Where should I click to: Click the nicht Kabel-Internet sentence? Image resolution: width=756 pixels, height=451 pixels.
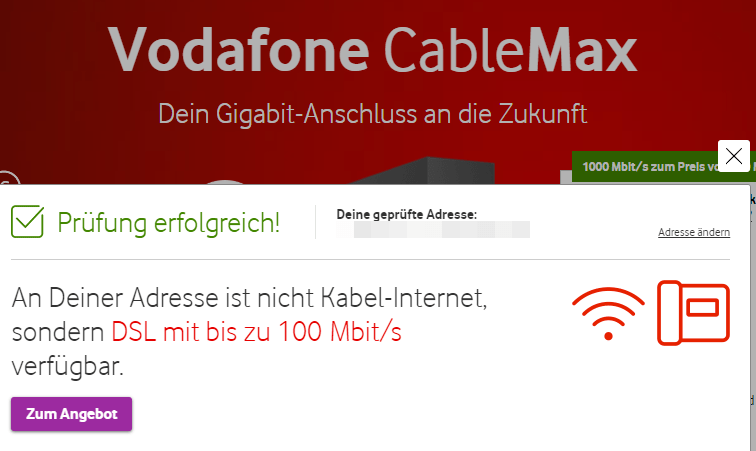249,298
